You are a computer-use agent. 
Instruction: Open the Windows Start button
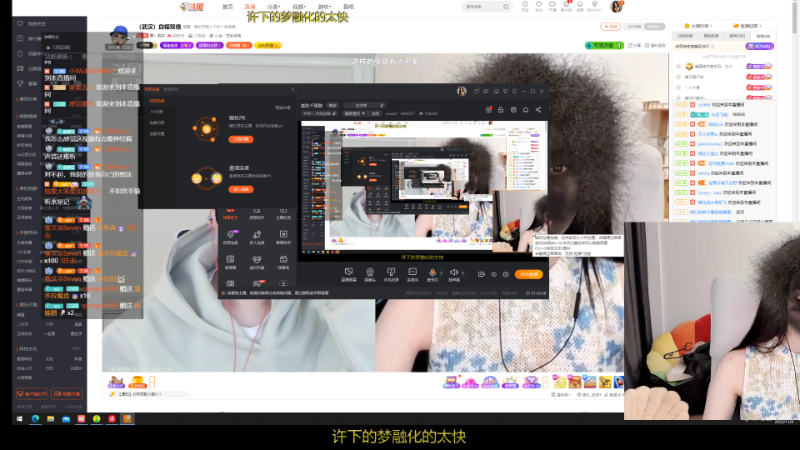click(19, 419)
